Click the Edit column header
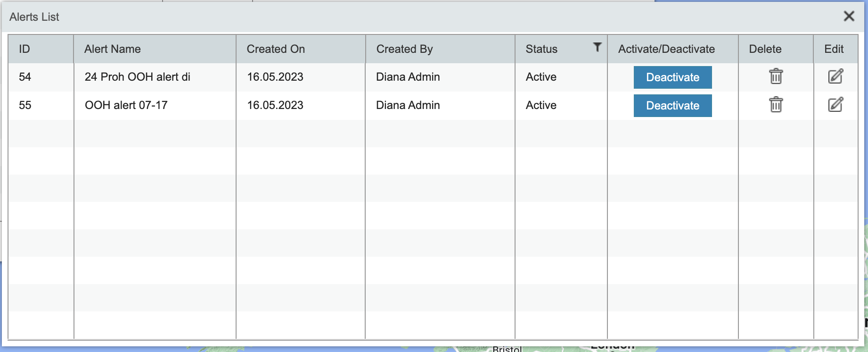This screenshot has height=352, width=868. (x=834, y=49)
